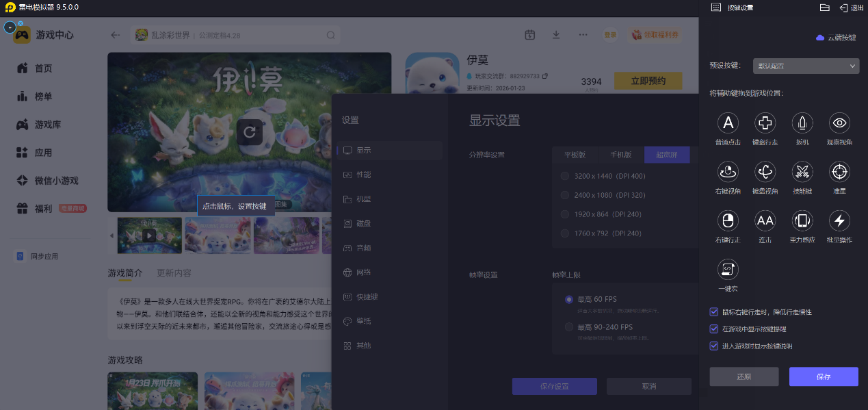Select the 扳机 trigger bullet icon

pos(802,123)
